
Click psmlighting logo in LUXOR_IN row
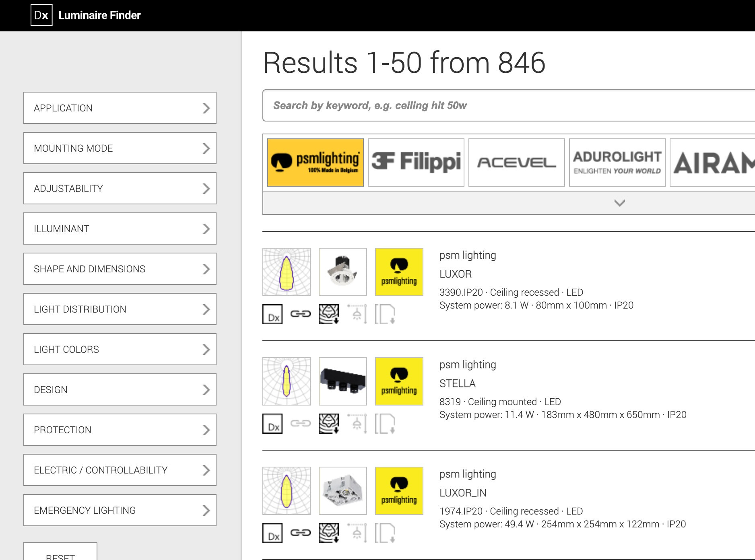tap(399, 491)
